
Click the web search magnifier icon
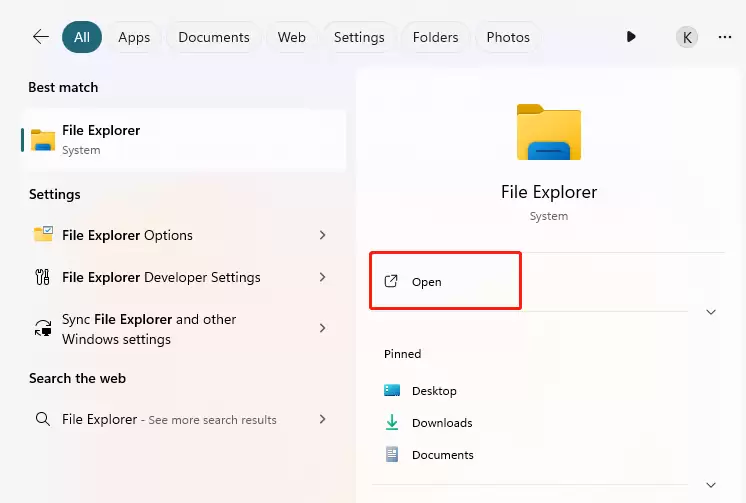tap(43, 419)
